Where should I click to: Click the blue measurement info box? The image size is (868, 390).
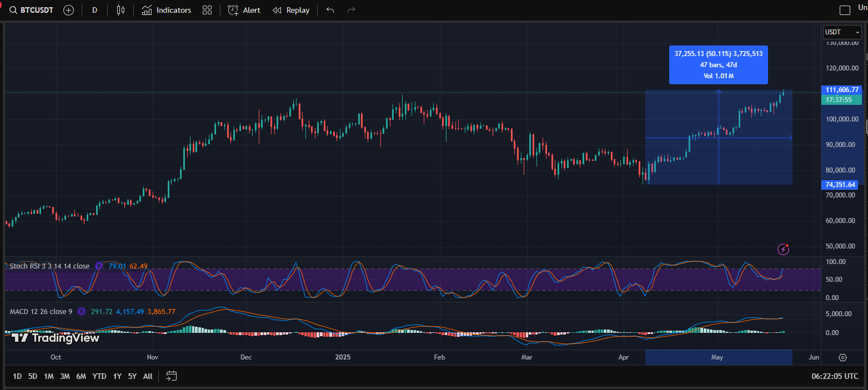coord(718,65)
